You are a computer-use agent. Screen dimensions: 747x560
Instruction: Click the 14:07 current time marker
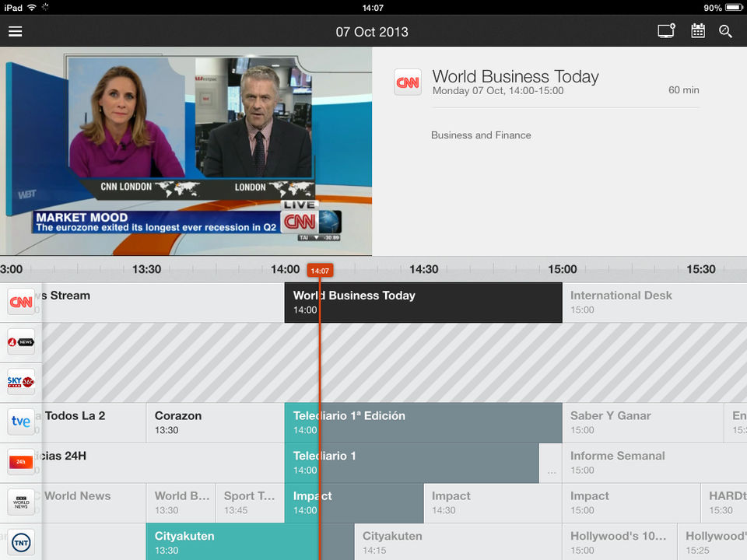click(x=320, y=271)
